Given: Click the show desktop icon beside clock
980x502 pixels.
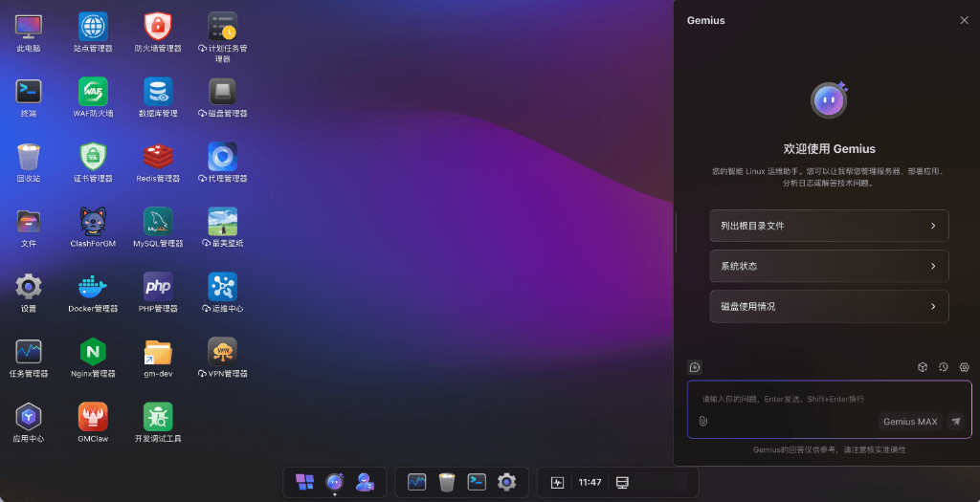Looking at the screenshot, I should point(622,483).
